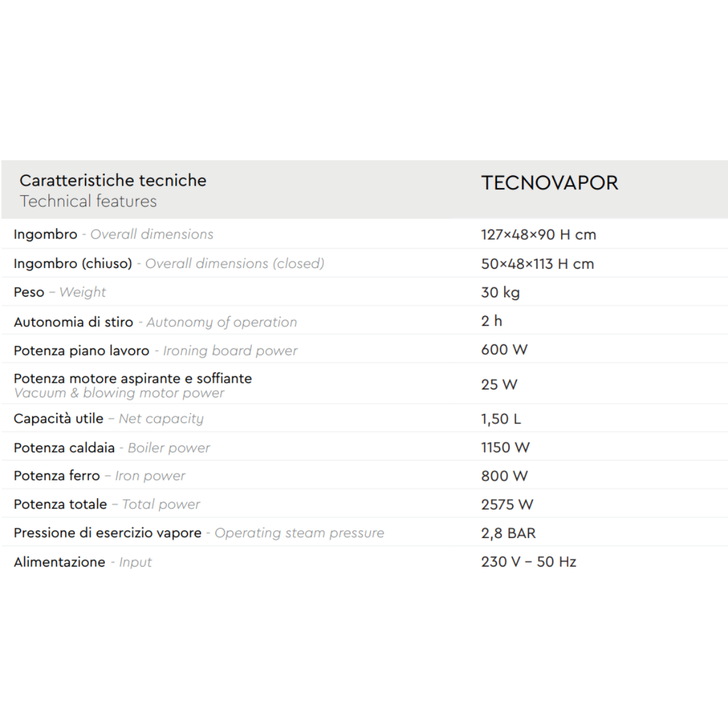Screen dimensions: 728x728
Task: Click the 600 W ironing board value
Action: (x=504, y=350)
